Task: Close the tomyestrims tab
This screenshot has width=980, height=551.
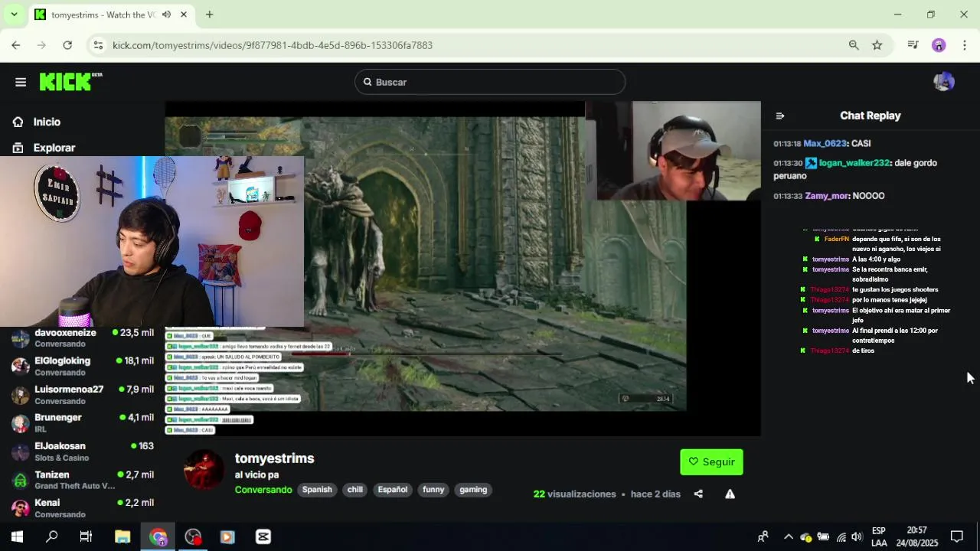Action: pyautogui.click(x=184, y=15)
